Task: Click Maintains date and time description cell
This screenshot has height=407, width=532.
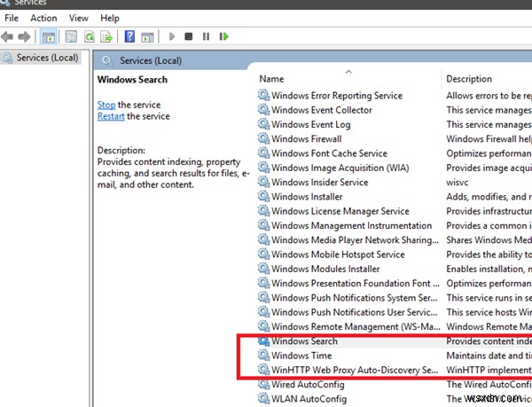Action: click(x=489, y=356)
